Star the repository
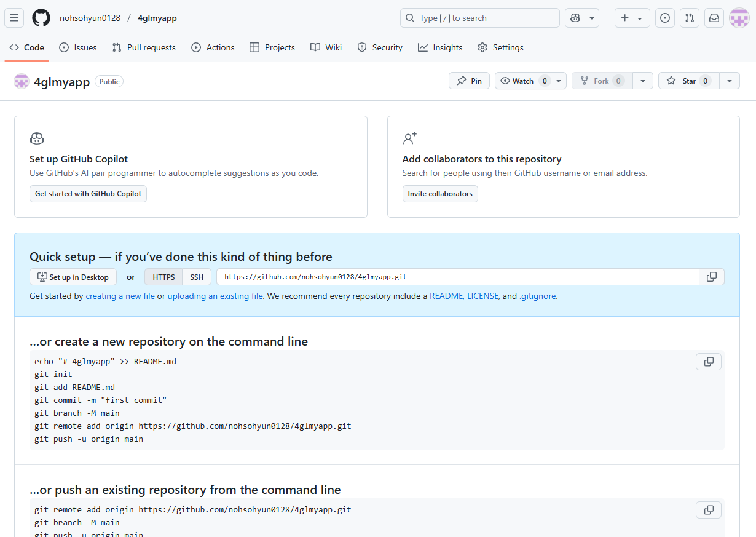This screenshot has width=756, height=537. point(688,81)
